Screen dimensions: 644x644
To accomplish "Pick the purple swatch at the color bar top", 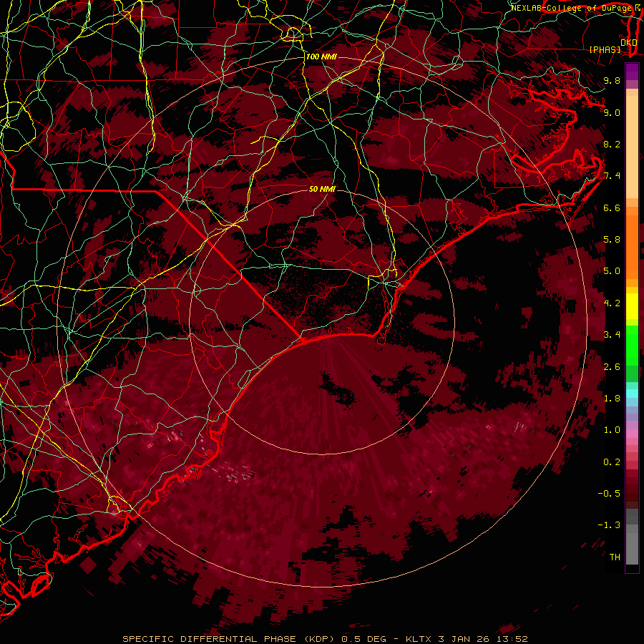I will 632,72.
